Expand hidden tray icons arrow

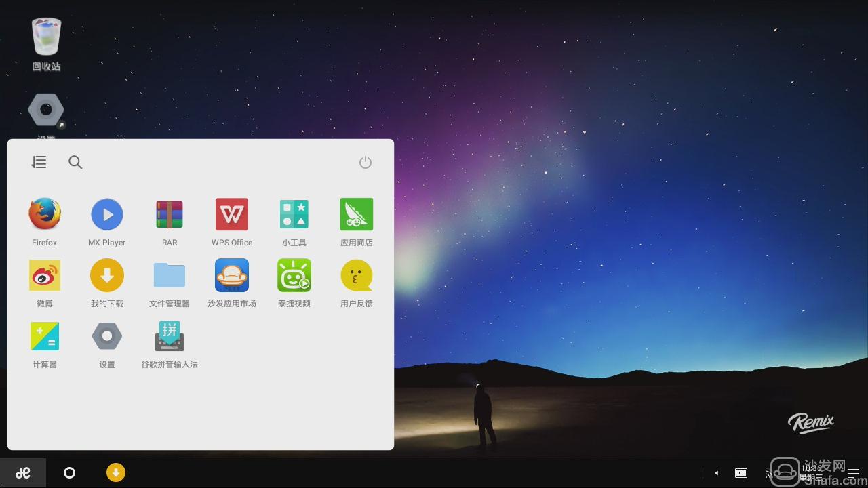tap(716, 473)
